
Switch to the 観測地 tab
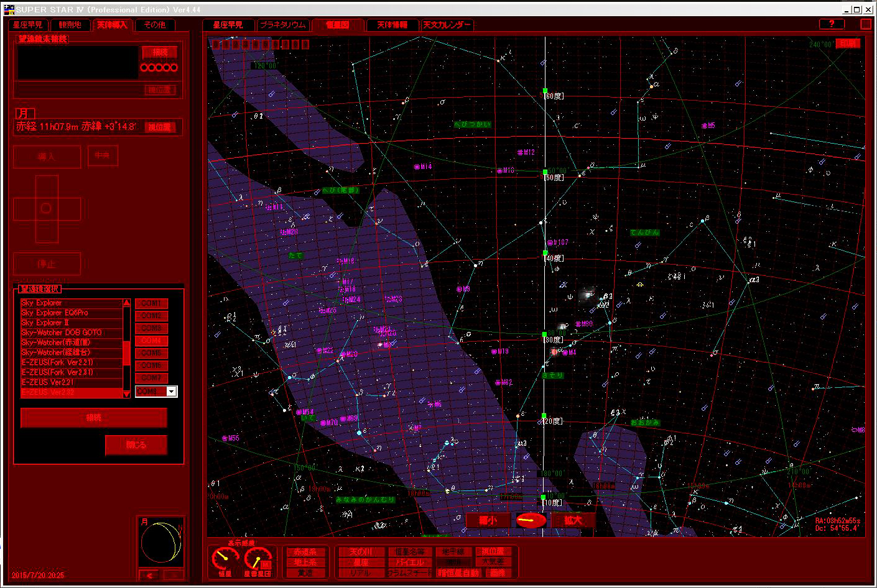click(x=70, y=25)
